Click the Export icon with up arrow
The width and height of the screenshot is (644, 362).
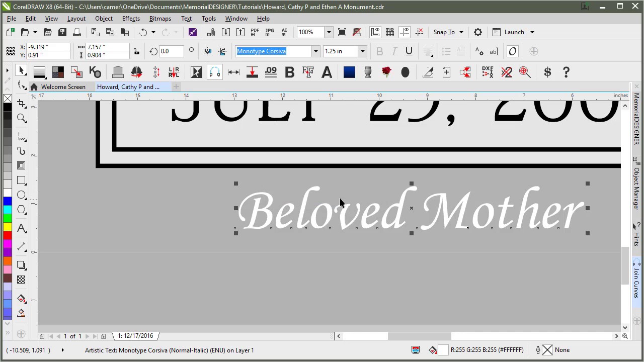[240, 32]
